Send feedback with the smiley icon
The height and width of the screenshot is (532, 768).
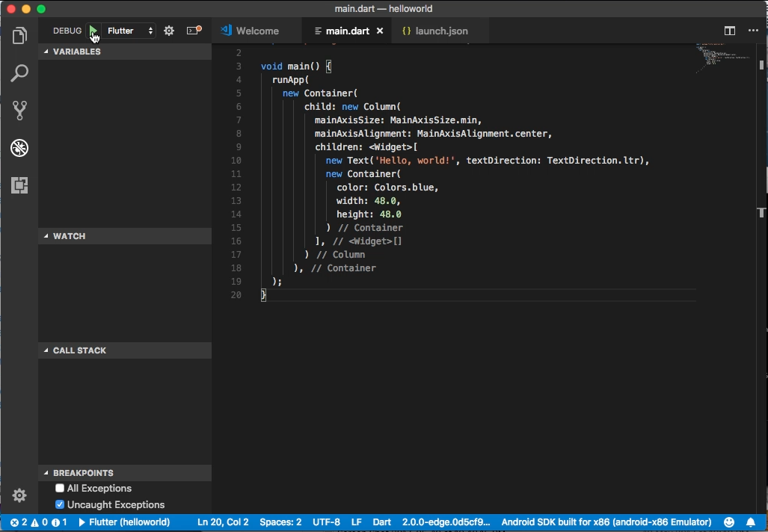click(729, 522)
